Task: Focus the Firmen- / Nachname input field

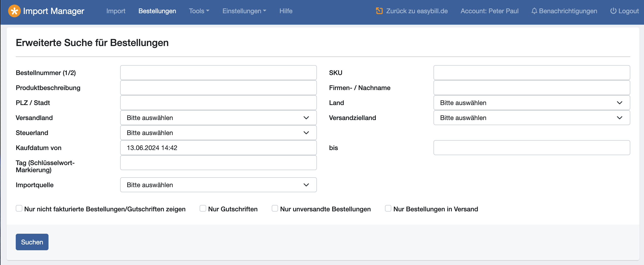Action: (532, 88)
